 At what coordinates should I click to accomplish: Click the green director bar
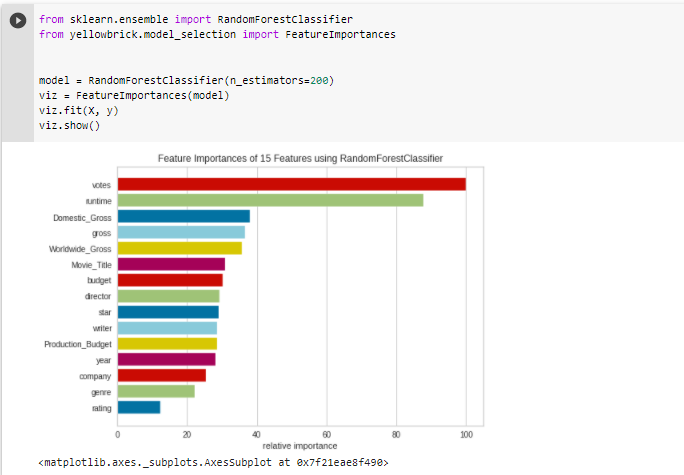pos(168,296)
